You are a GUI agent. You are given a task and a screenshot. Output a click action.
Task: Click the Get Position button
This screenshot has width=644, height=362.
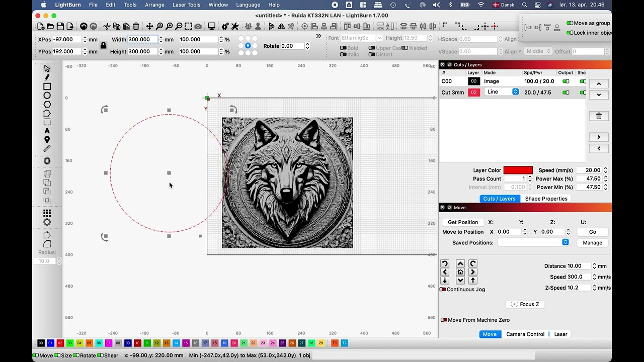pos(463,222)
